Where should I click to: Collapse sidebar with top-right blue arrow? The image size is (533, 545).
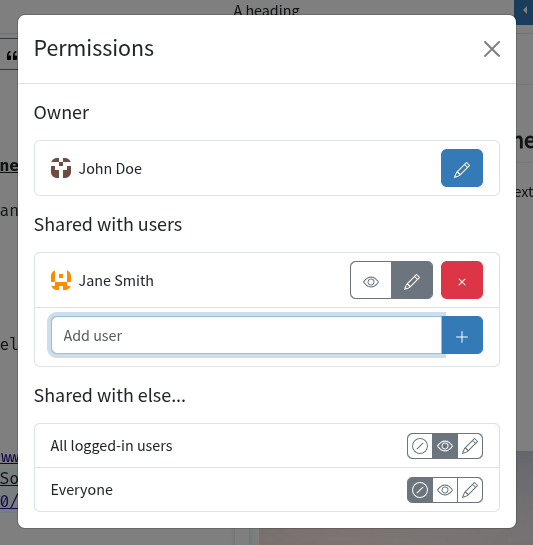click(524, 11)
